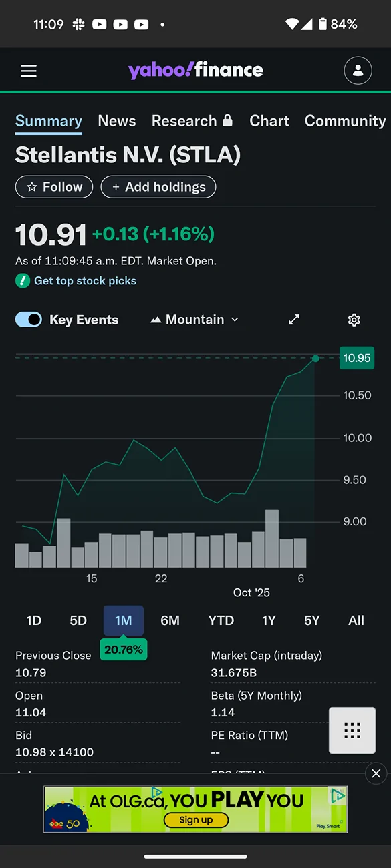Viewport: 391px width, 868px height.
Task: Select the 1M time range
Action: click(124, 620)
